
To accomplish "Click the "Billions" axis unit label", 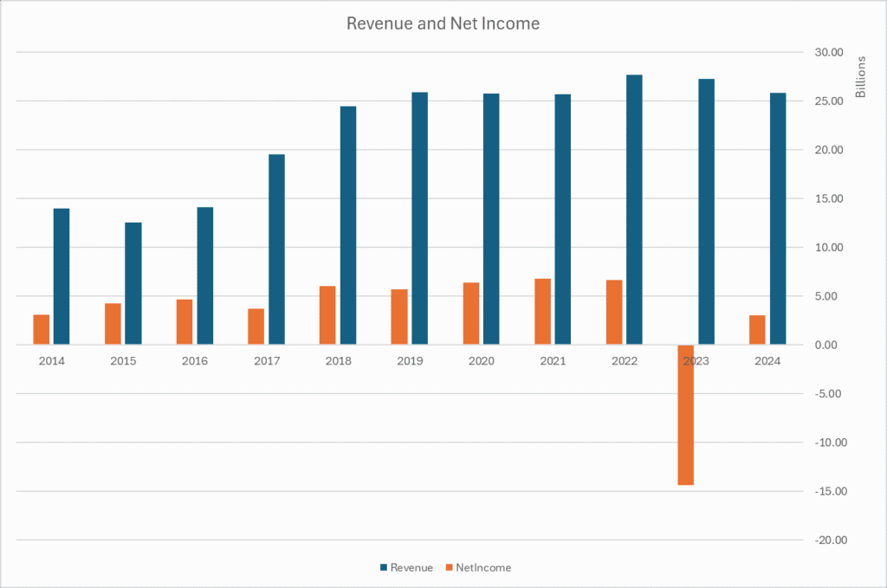I will (860, 77).
